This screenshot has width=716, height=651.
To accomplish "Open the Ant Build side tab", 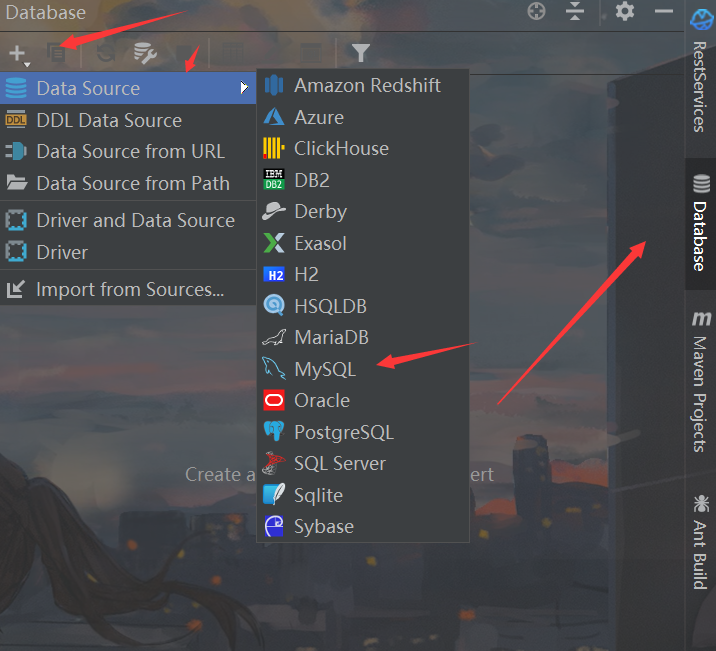I will 700,542.
